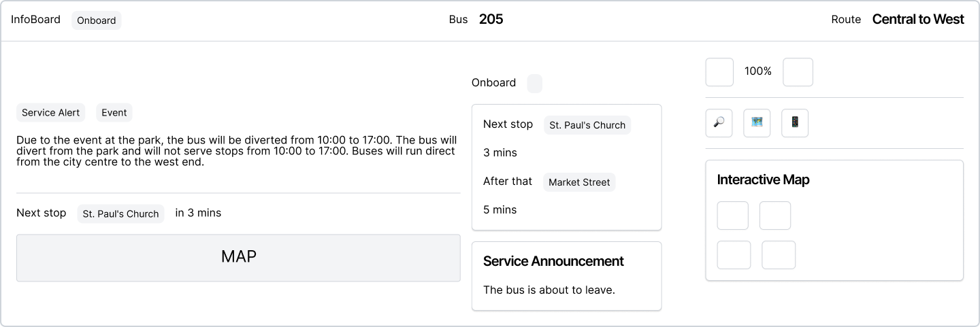Image resolution: width=980 pixels, height=327 pixels.
Task: Click first blank button under Interactive Map
Action: 732,216
